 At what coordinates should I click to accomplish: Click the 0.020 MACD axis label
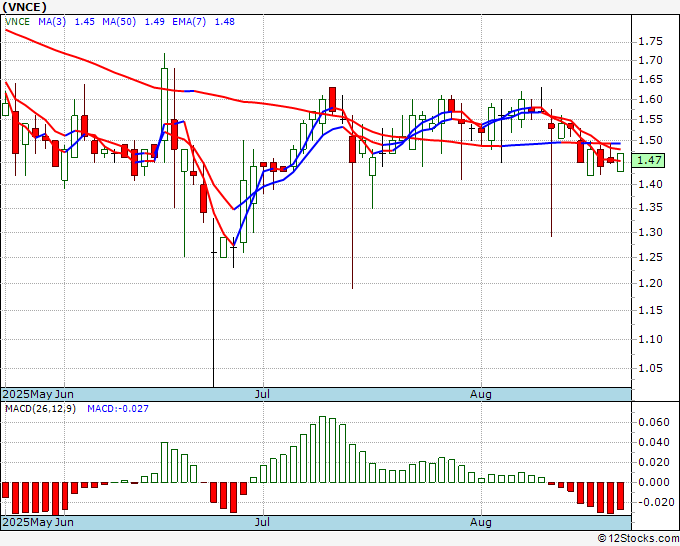[654, 462]
